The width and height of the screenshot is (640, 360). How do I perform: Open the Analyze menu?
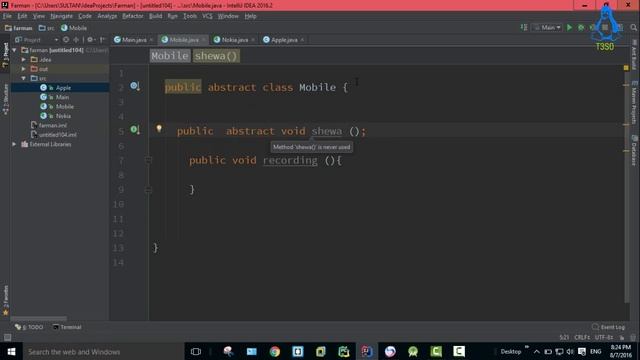[107, 16]
